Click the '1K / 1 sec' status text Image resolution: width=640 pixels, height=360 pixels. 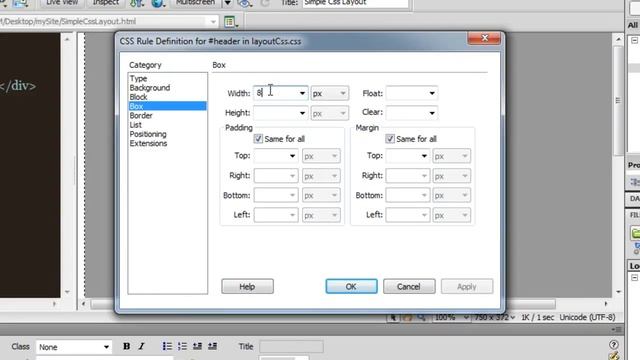[x=537, y=317]
